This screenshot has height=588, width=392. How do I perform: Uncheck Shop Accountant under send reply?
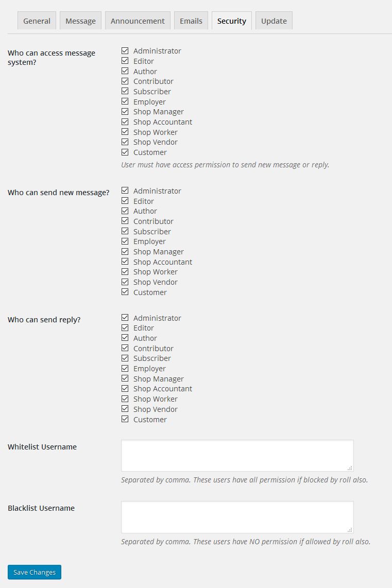coord(125,388)
